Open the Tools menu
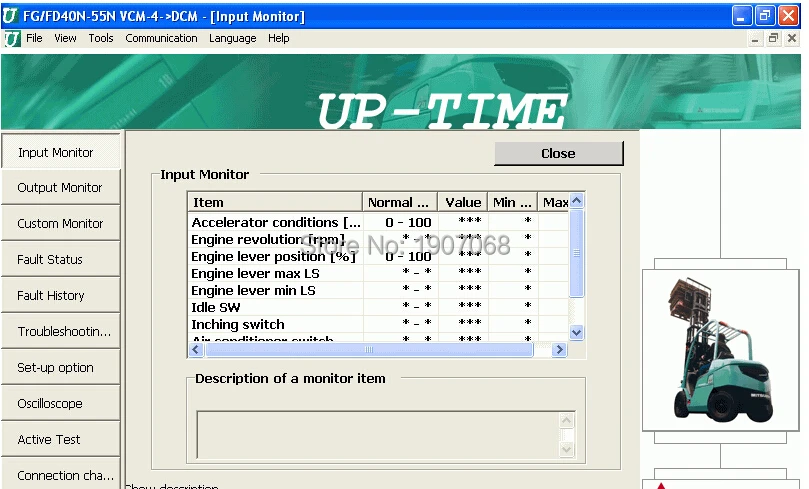The width and height of the screenshot is (809, 489). click(101, 38)
